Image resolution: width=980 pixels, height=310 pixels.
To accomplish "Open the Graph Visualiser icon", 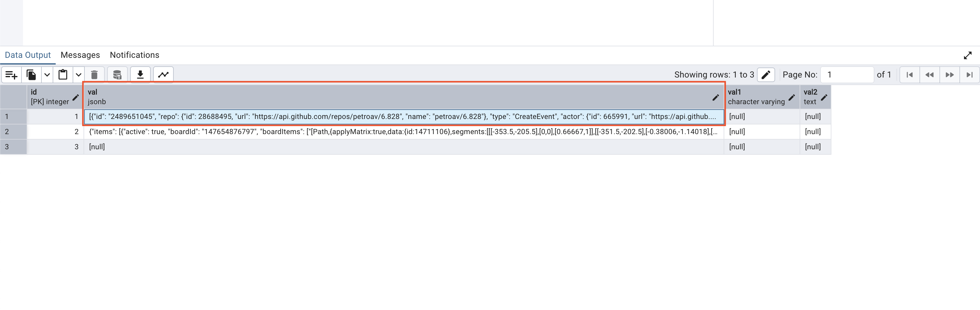I will coord(163,75).
